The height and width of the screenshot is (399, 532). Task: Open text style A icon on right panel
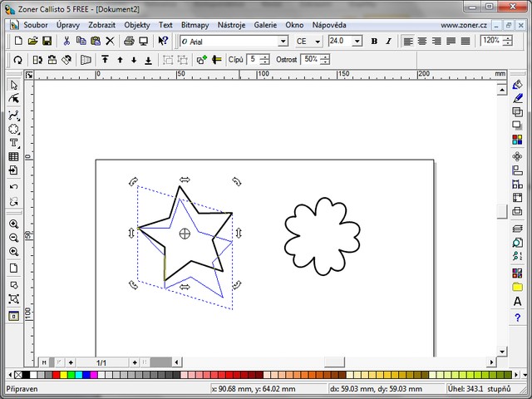(x=517, y=301)
